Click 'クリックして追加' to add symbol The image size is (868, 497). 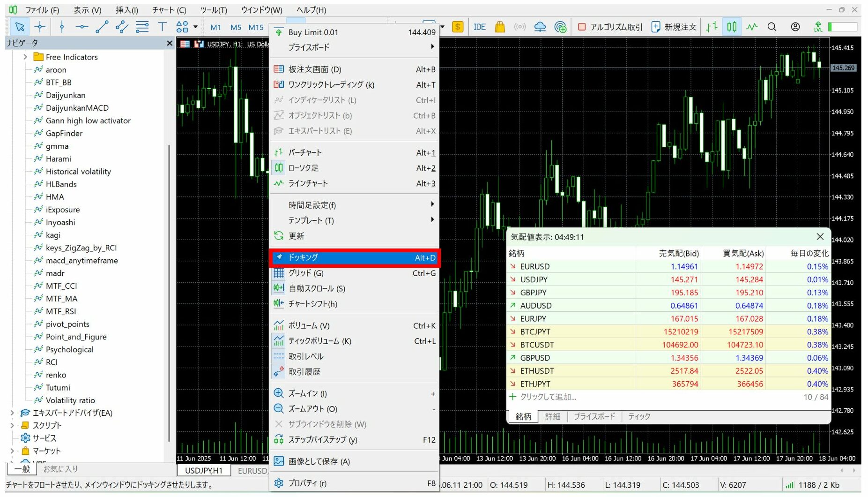[x=548, y=397]
